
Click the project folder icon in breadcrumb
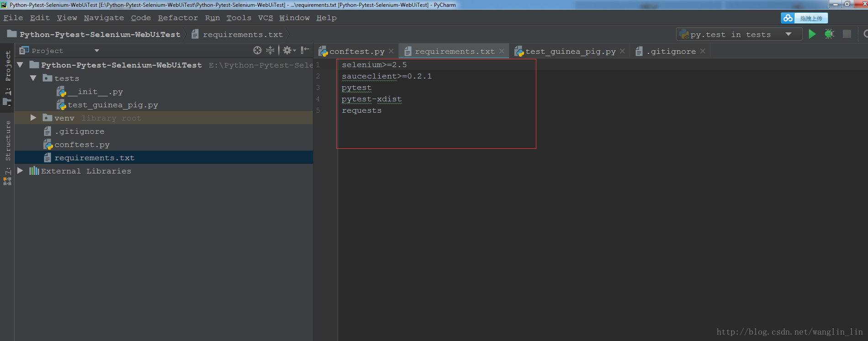tap(12, 34)
